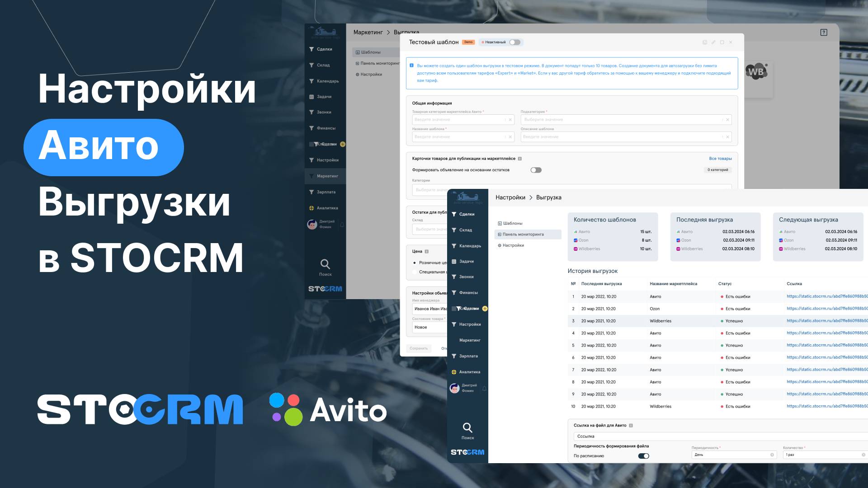The width and height of the screenshot is (868, 488).
Task: Select the Розничные цены radio option
Action: (415, 263)
